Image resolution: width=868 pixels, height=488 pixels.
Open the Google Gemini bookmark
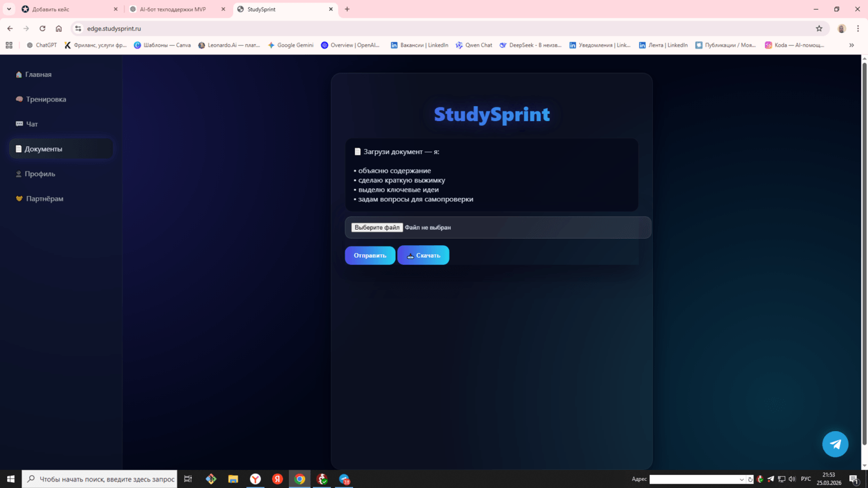click(290, 45)
